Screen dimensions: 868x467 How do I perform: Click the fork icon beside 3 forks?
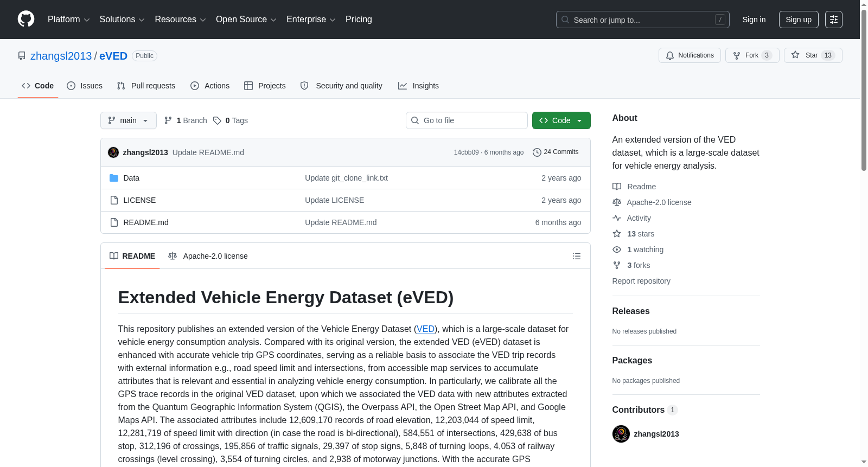pyautogui.click(x=617, y=265)
